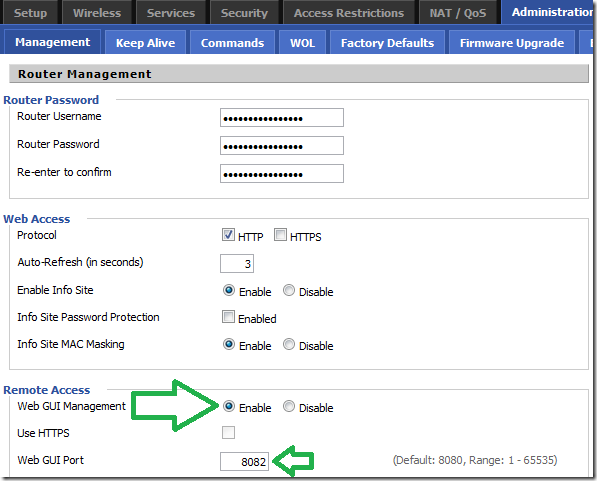This screenshot has height=481, width=597.
Task: Select the Administration tab
Action: click(x=548, y=13)
